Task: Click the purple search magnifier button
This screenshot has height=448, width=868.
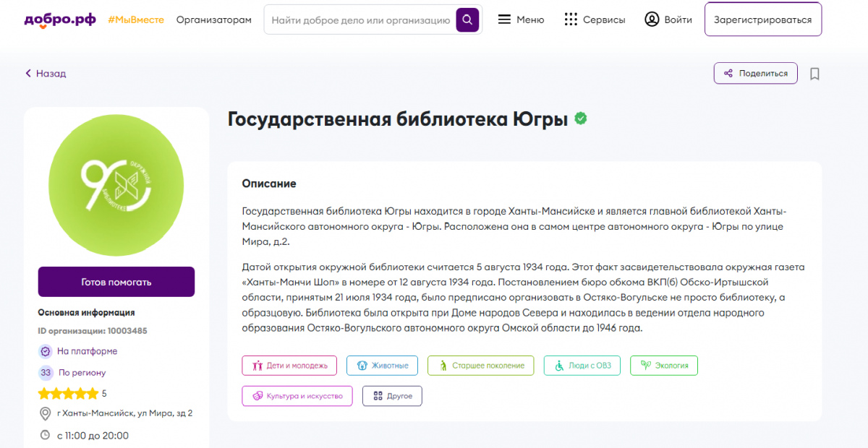Action: [467, 20]
